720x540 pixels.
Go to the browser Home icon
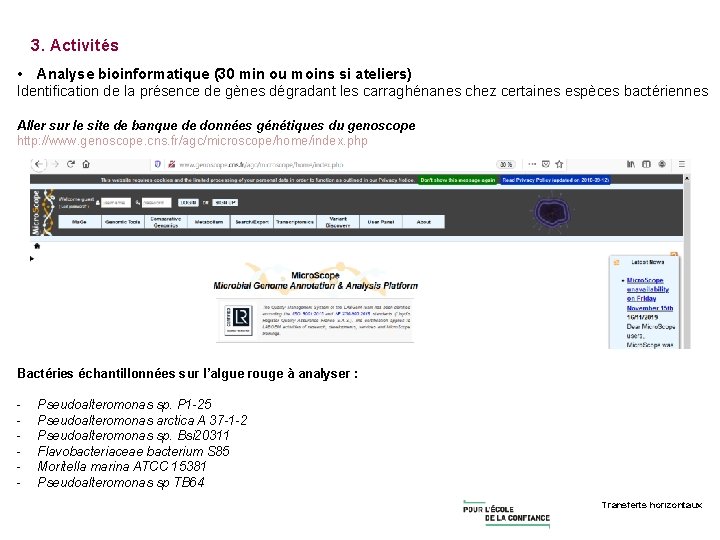coord(86,164)
